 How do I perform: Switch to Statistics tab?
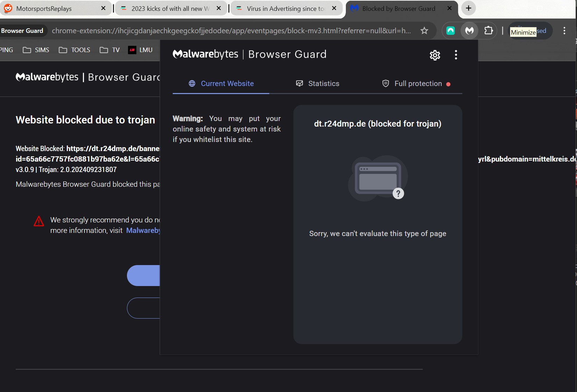pos(318,84)
